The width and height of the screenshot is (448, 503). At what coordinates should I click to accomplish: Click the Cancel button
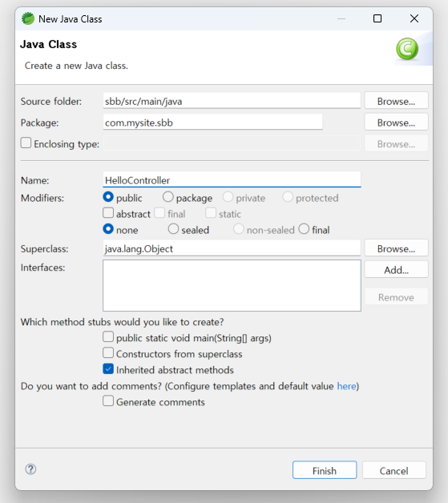pos(394,470)
